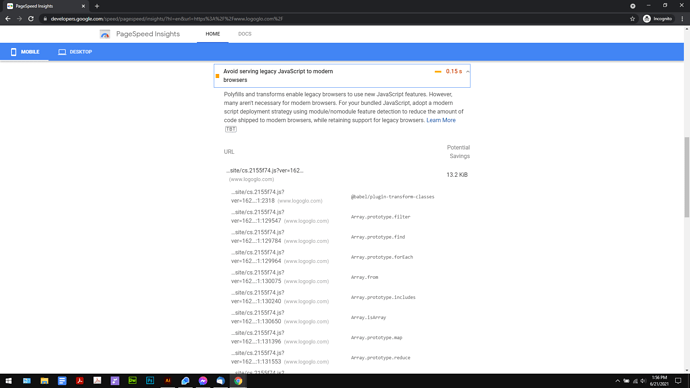The height and width of the screenshot is (388, 690).
Task: Click the PageSpeed Insights logo icon
Action: click(x=105, y=34)
